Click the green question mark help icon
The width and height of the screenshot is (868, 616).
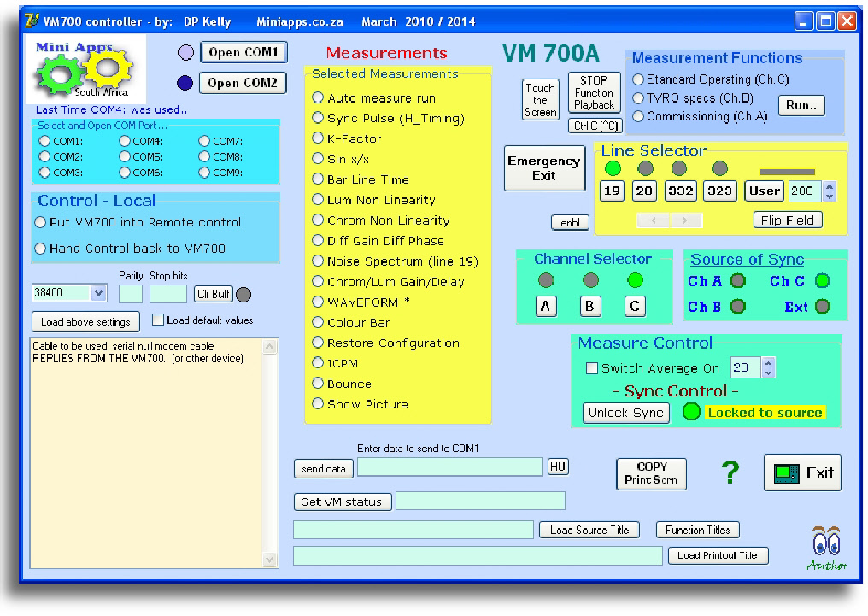(730, 473)
